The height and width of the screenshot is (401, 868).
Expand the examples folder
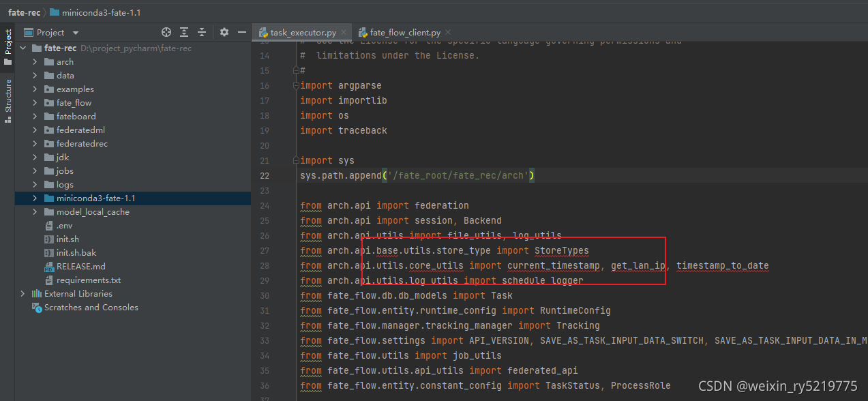click(x=35, y=89)
